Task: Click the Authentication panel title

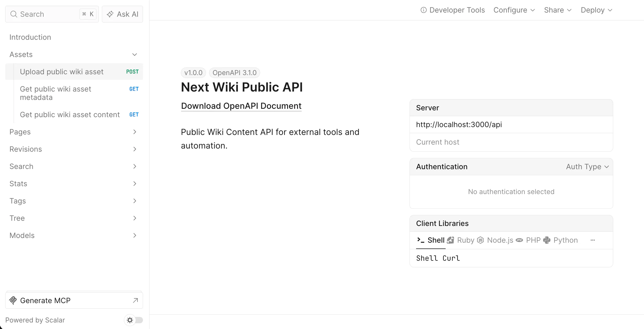Action: pyautogui.click(x=442, y=167)
